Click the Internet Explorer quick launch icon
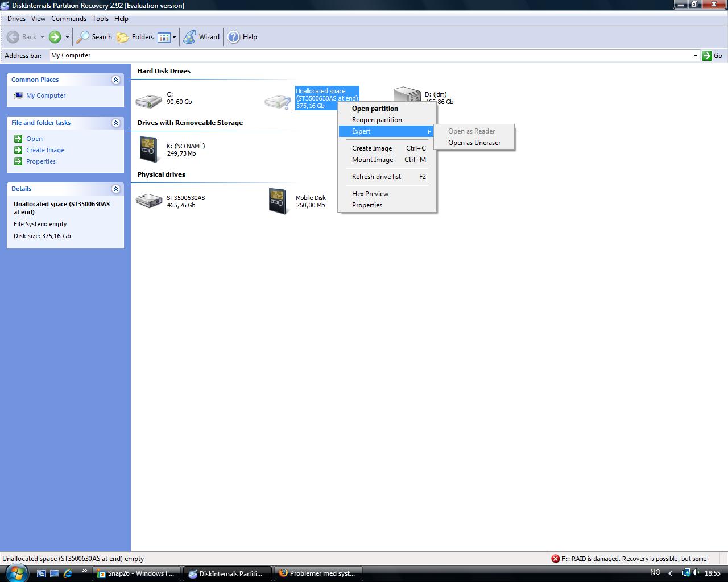728x582 pixels. 68,573
